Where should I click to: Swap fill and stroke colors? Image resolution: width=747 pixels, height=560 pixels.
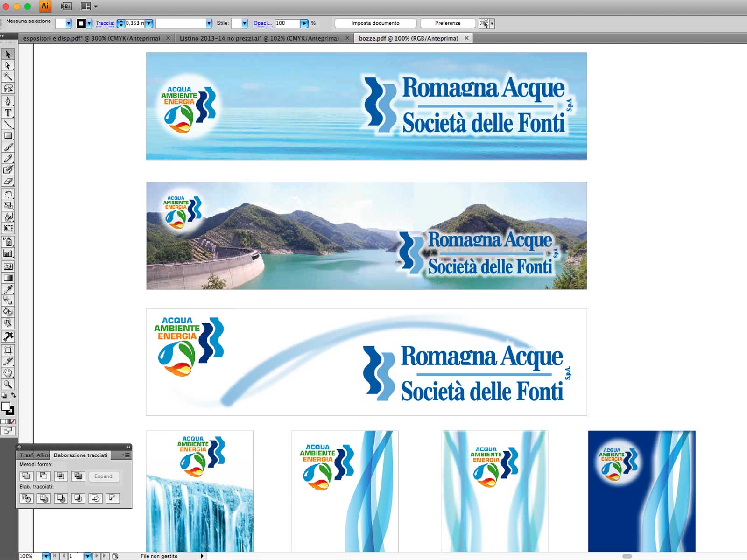click(x=13, y=395)
